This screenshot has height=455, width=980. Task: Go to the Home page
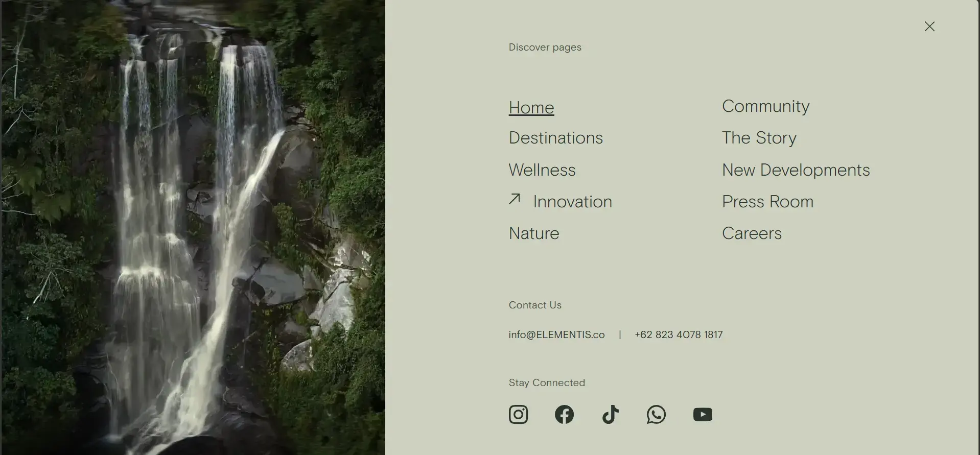coord(531,107)
